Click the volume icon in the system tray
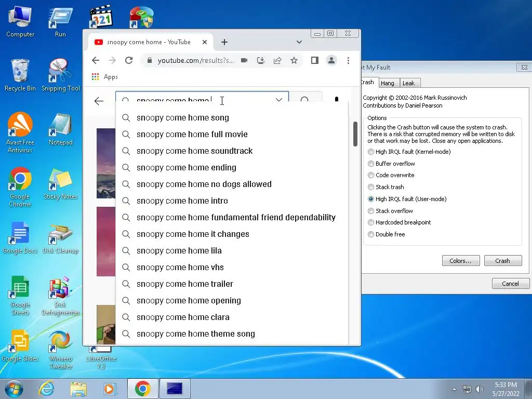The image size is (532, 399). pyautogui.click(x=480, y=389)
